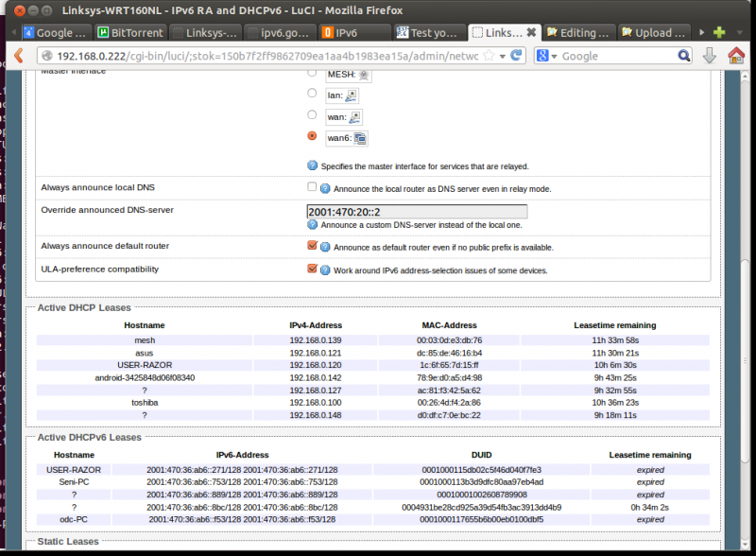Disable ULA-preference compatibility

pos(312,269)
